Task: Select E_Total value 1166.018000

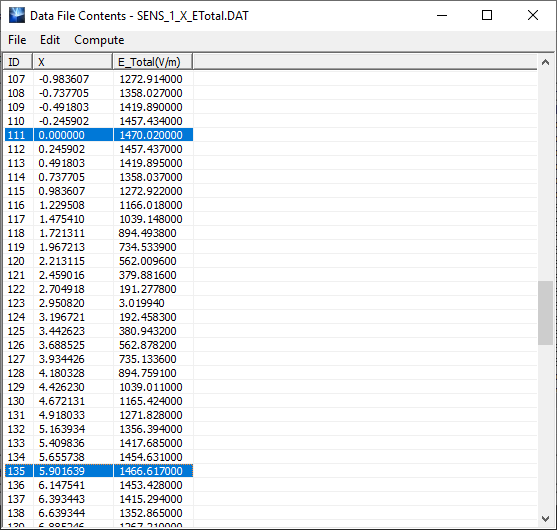Action: (151, 205)
